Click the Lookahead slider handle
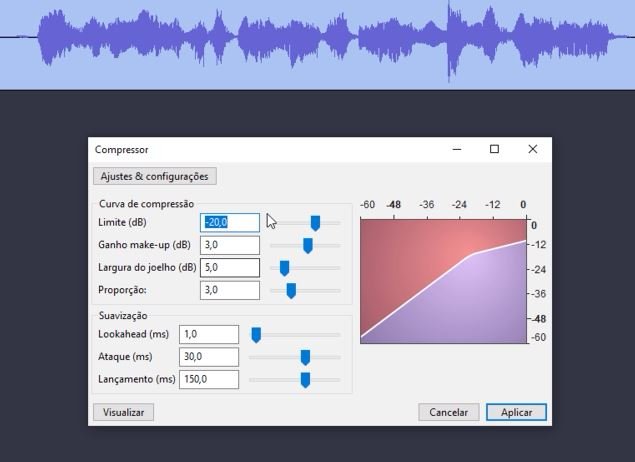Viewport: 635px width, 462px height. (256, 335)
